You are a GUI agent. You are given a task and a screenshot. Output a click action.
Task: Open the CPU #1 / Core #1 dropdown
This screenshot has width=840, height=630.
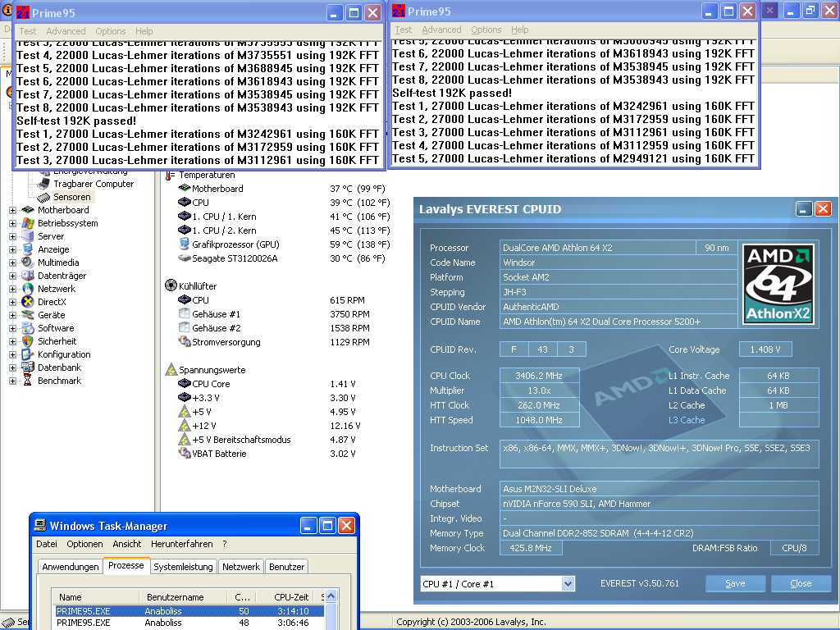pyautogui.click(x=568, y=584)
